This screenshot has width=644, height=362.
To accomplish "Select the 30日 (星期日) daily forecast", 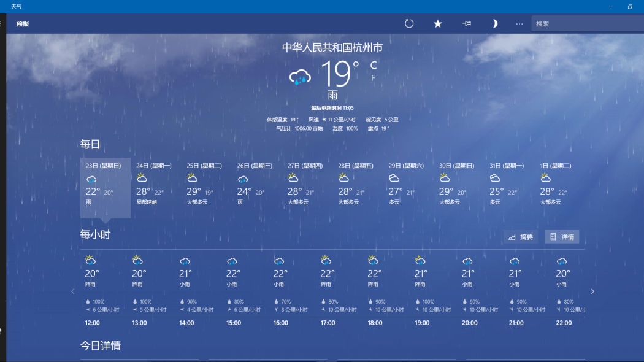I will (x=459, y=188).
